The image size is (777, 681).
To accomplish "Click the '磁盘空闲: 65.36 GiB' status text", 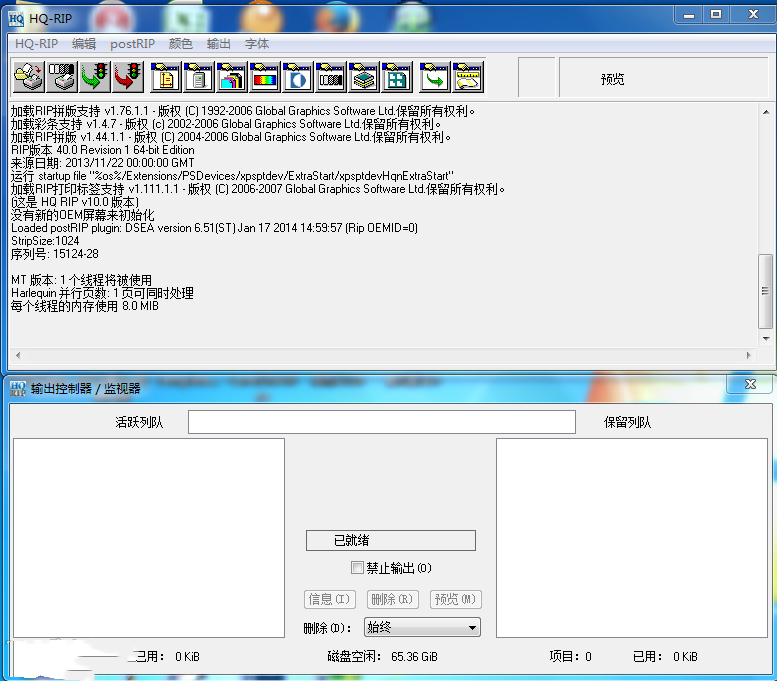I will pos(382,657).
